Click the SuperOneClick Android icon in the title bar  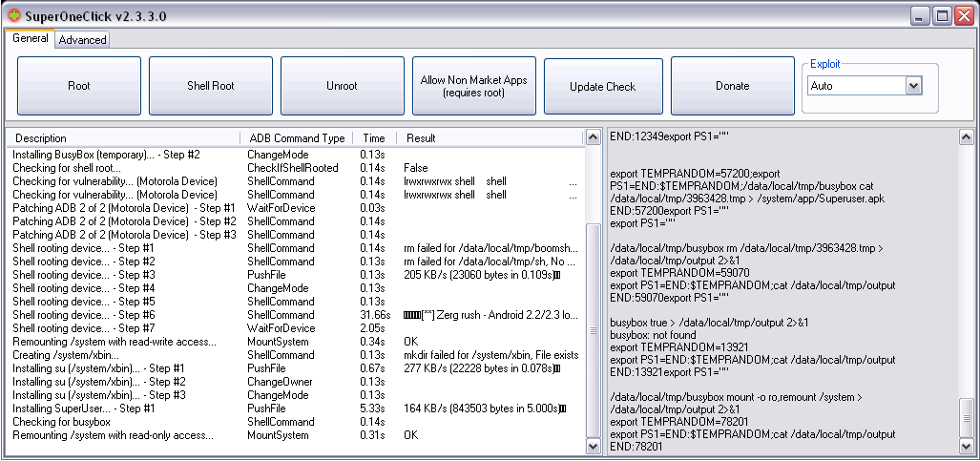[x=14, y=14]
